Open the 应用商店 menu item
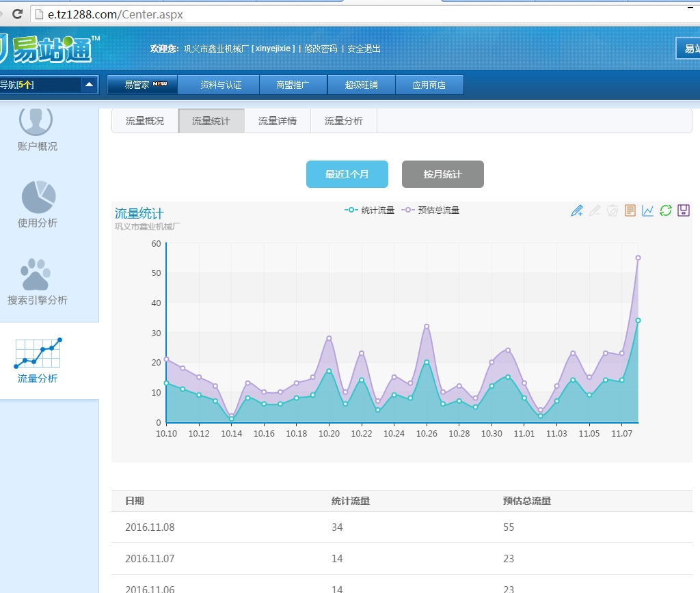Screen dimensions: 700x593 point(429,85)
